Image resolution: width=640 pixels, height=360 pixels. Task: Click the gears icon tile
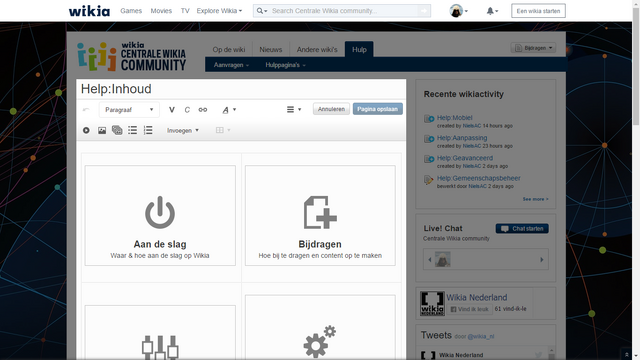point(320,341)
